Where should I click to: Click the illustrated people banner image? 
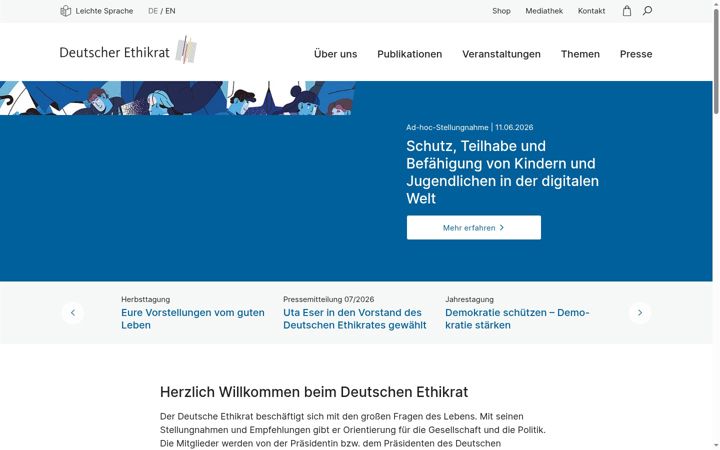click(x=178, y=98)
